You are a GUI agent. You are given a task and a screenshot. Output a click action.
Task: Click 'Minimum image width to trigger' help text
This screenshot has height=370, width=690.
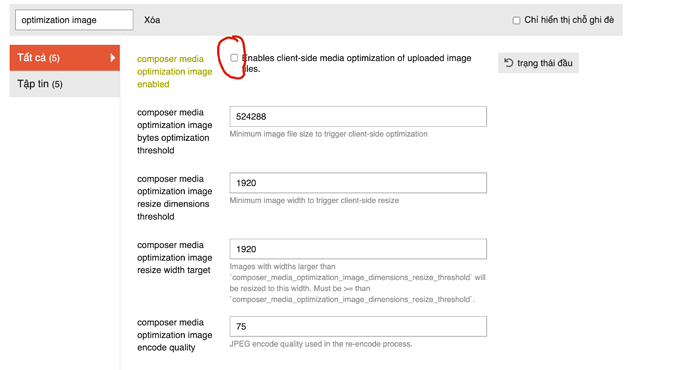tap(314, 200)
